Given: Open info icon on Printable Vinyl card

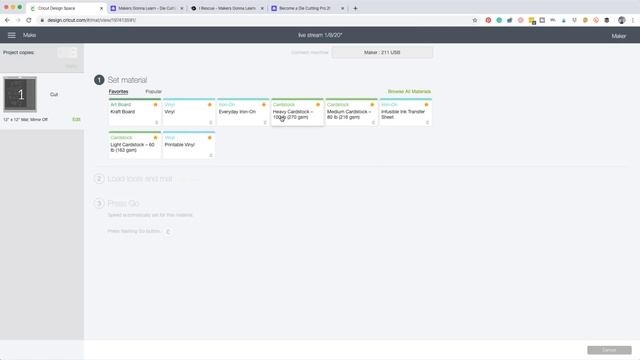Looking at the screenshot, I should [211, 156].
